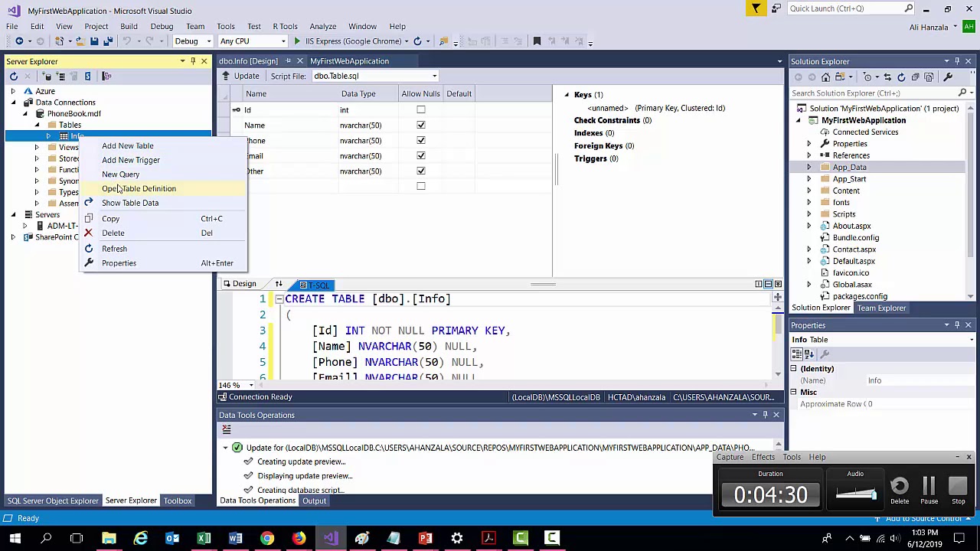Click Pending Changes Filter clock icon

(x=868, y=77)
